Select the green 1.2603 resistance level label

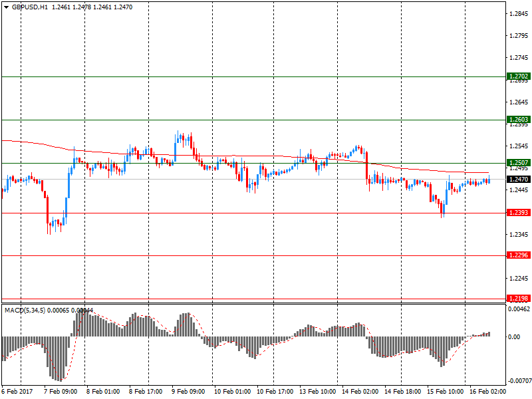tap(519, 120)
